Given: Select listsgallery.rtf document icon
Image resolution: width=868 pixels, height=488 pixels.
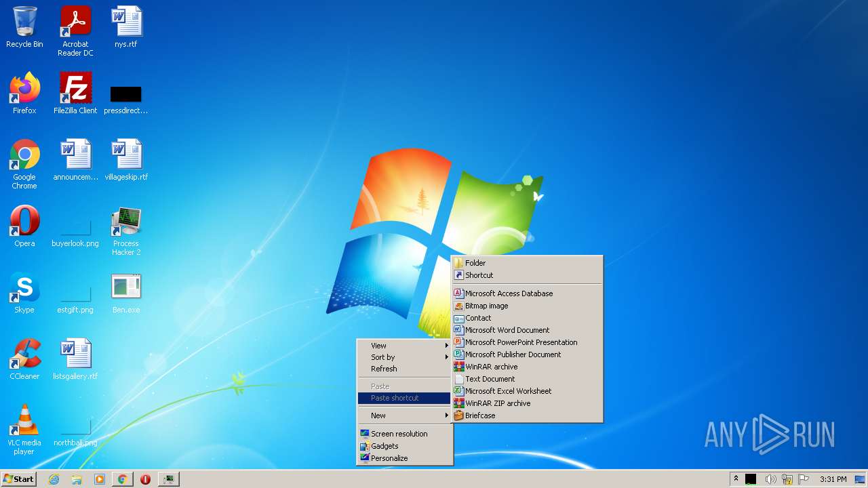Looking at the screenshot, I should pos(75,359).
